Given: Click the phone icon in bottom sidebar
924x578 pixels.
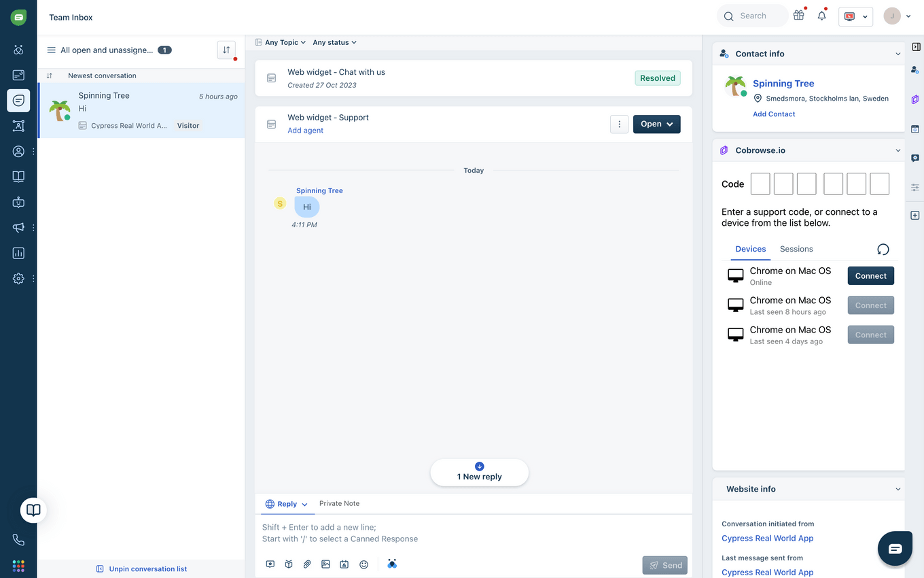Looking at the screenshot, I should click(x=18, y=540).
